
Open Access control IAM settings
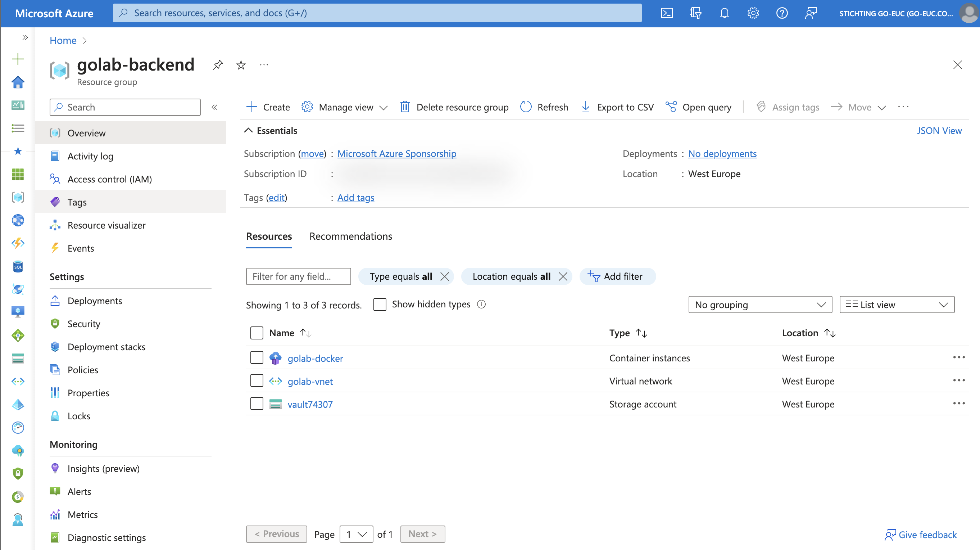[110, 179]
